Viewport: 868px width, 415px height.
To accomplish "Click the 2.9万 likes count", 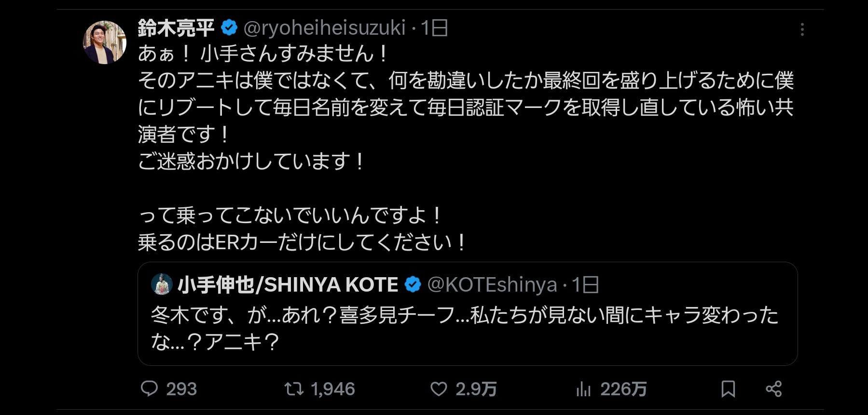I will [476, 389].
